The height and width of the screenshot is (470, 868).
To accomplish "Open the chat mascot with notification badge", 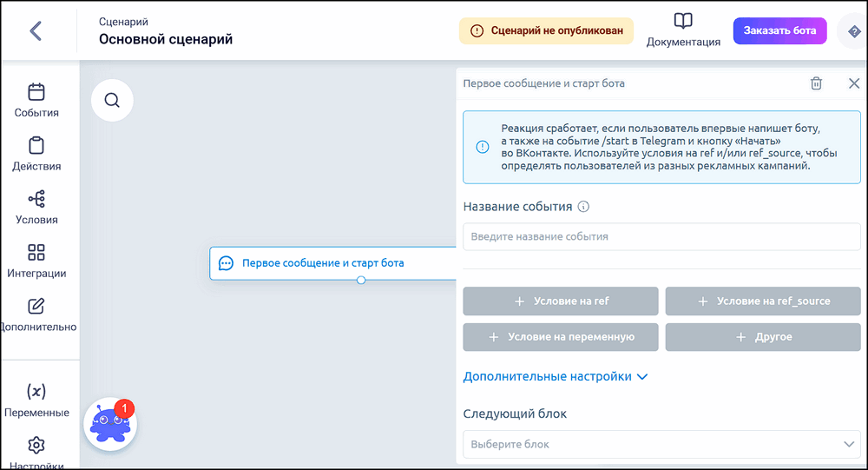I will point(110,424).
